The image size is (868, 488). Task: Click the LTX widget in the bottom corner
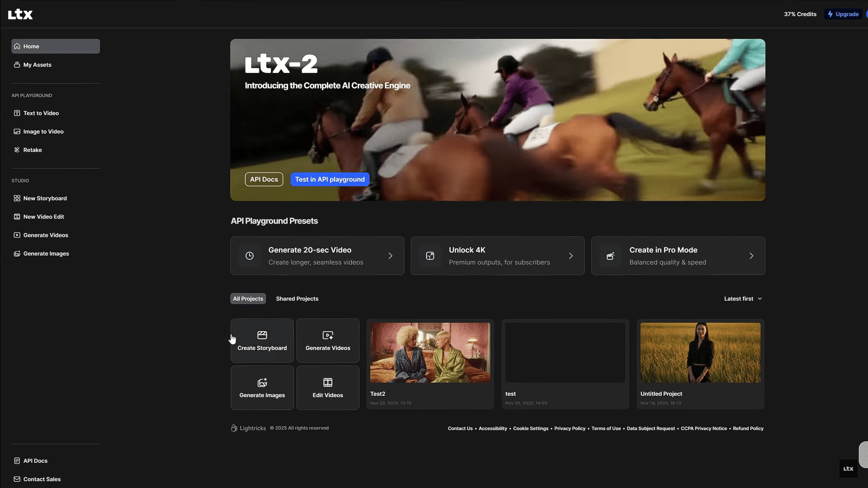[849, 469]
